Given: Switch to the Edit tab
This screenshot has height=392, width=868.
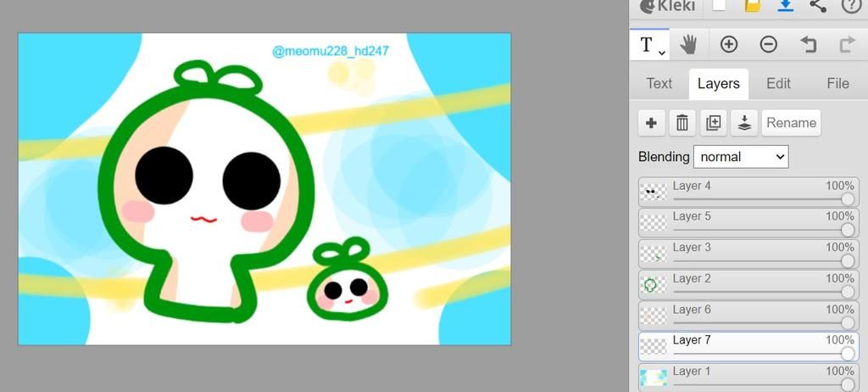Looking at the screenshot, I should pos(778,84).
